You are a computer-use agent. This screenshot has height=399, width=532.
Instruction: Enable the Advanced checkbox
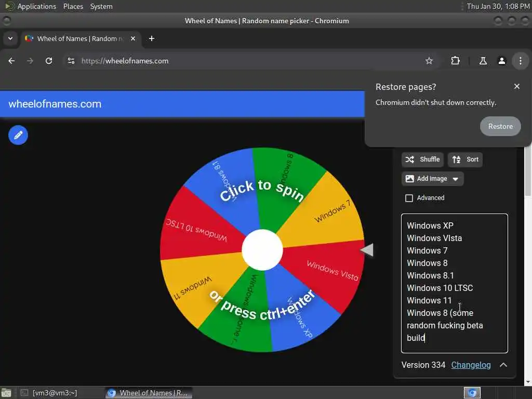tap(409, 198)
